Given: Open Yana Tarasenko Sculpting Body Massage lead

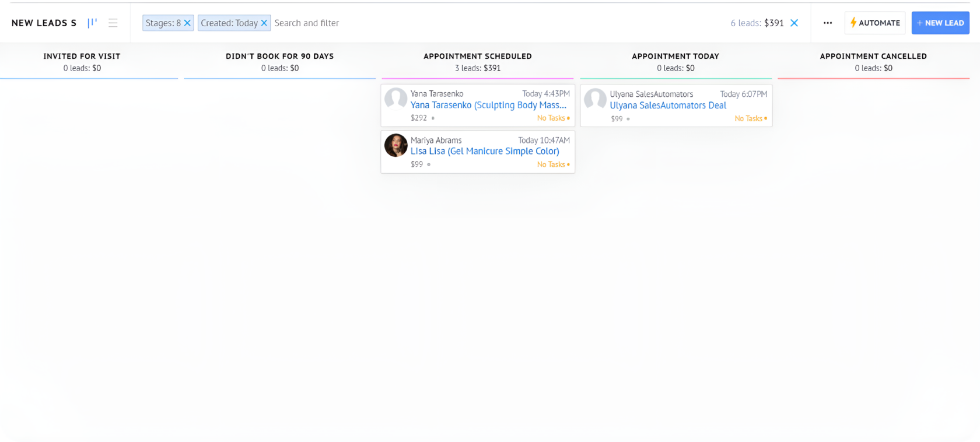Looking at the screenshot, I should pos(488,105).
